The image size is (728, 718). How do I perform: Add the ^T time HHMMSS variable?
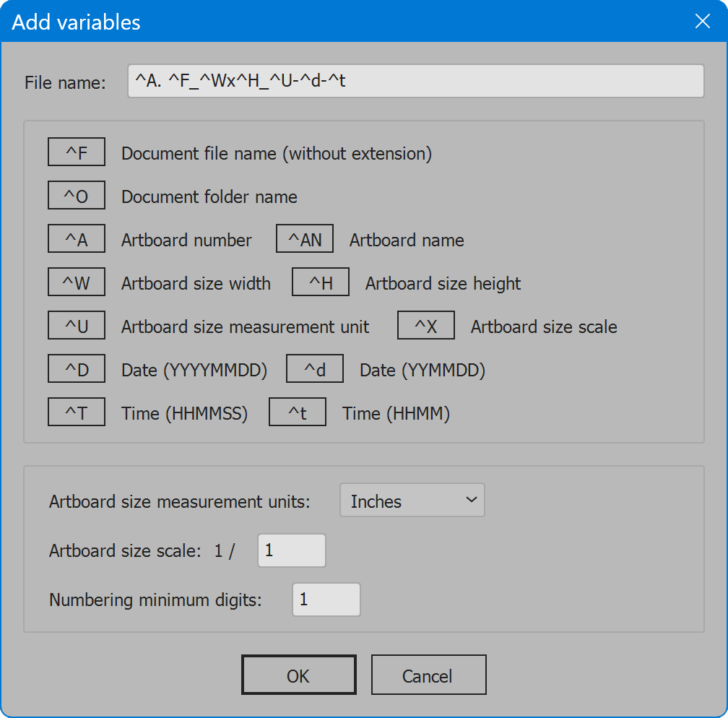[77, 413]
